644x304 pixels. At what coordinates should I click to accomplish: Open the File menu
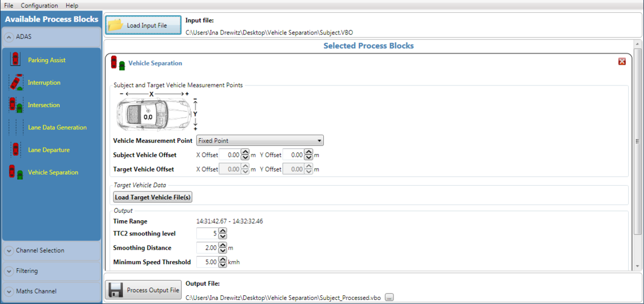coord(9,5)
